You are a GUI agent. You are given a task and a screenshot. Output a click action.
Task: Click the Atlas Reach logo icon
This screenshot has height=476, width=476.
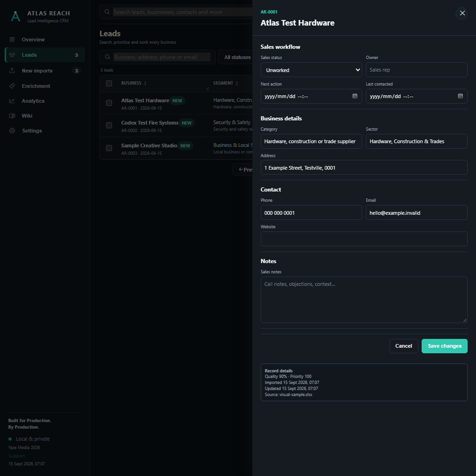click(x=15, y=16)
